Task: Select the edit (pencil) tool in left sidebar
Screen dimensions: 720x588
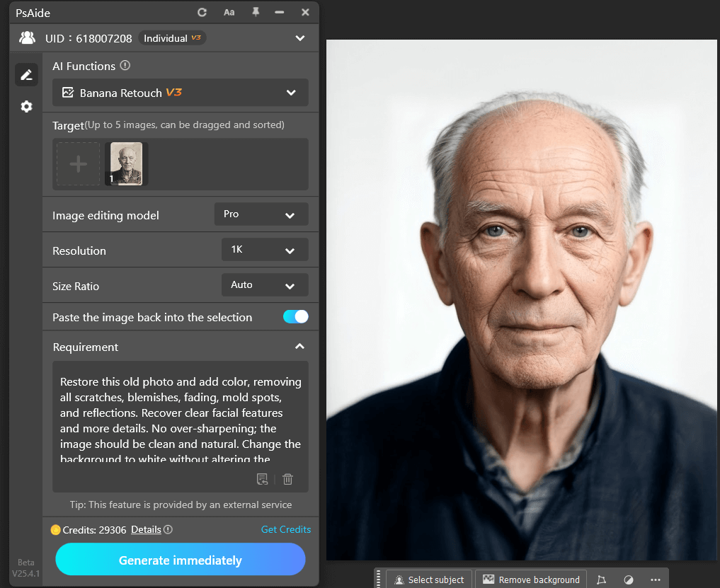Action: [26, 74]
